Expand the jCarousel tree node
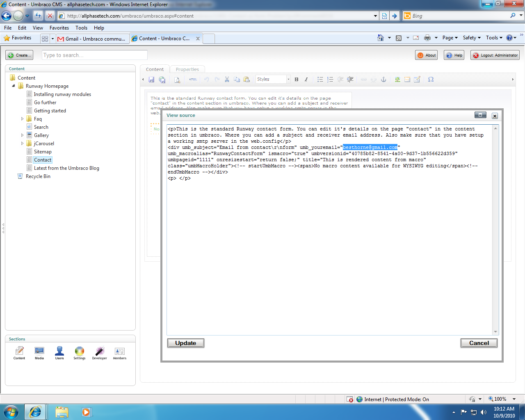525x420 pixels. 23,144
